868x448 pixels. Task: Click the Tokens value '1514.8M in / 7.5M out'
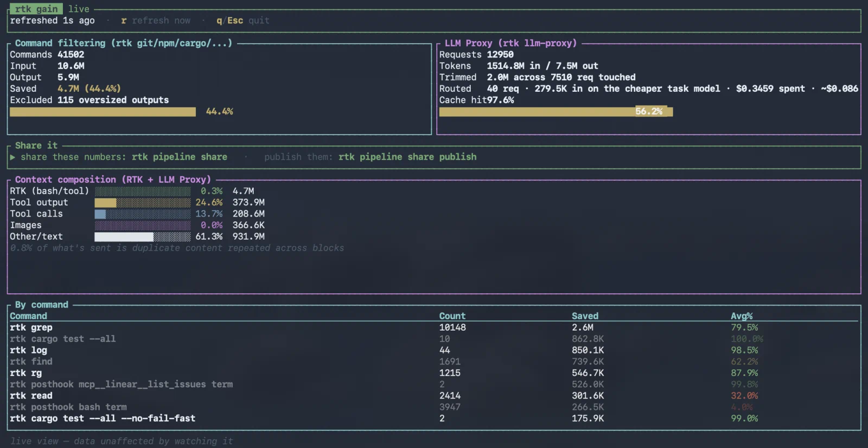542,66
